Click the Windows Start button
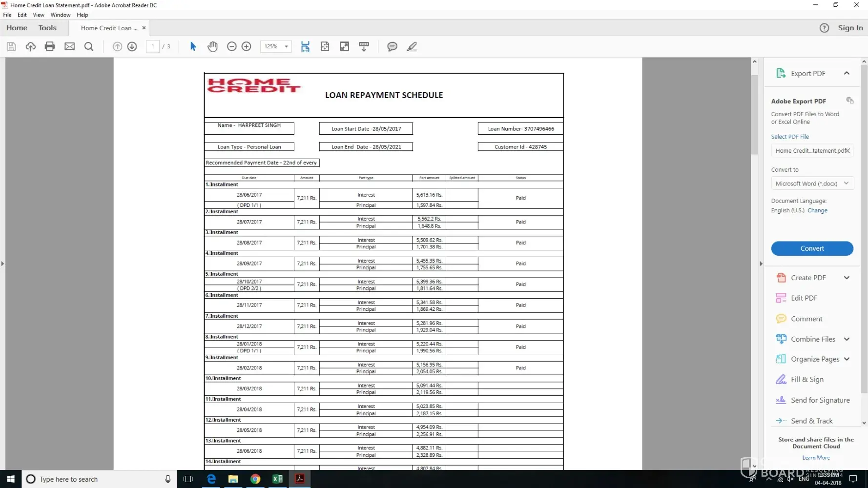Viewport: 868px width, 488px height. point(11,479)
